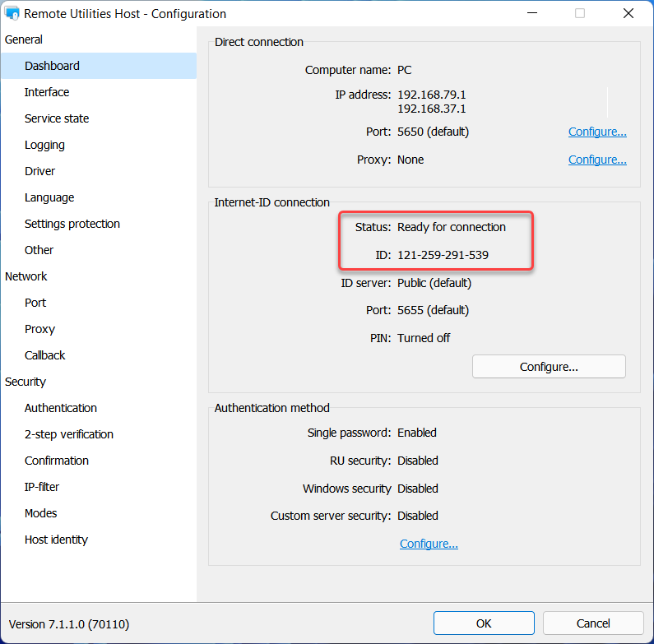The height and width of the screenshot is (644, 654).
Task: Click the Remote Utilities Host title bar icon
Action: pos(12,14)
